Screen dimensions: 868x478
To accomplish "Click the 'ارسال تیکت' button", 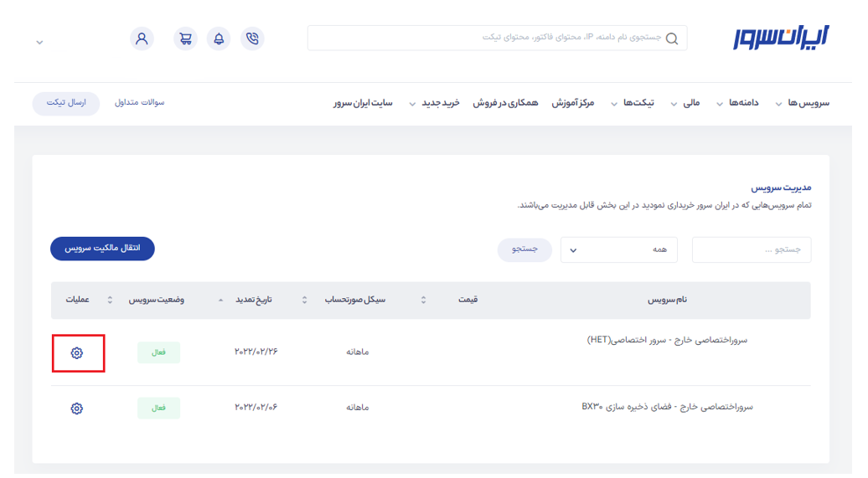I will pos(65,103).
